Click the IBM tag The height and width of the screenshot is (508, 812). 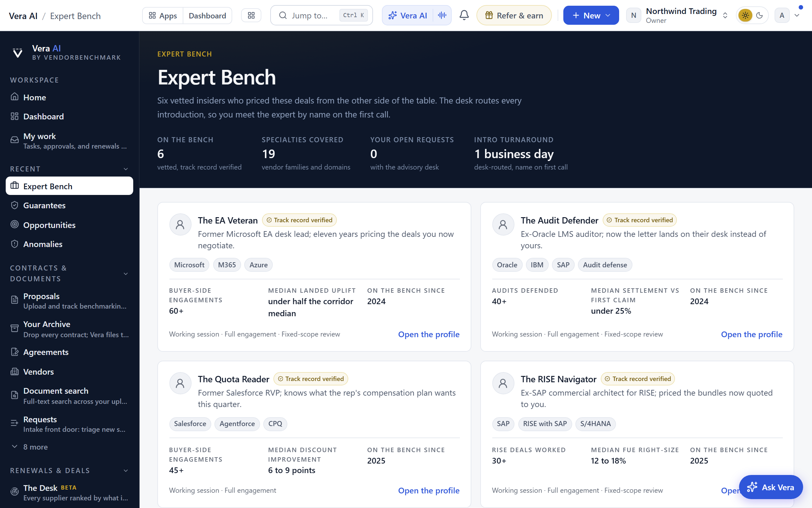537,265
